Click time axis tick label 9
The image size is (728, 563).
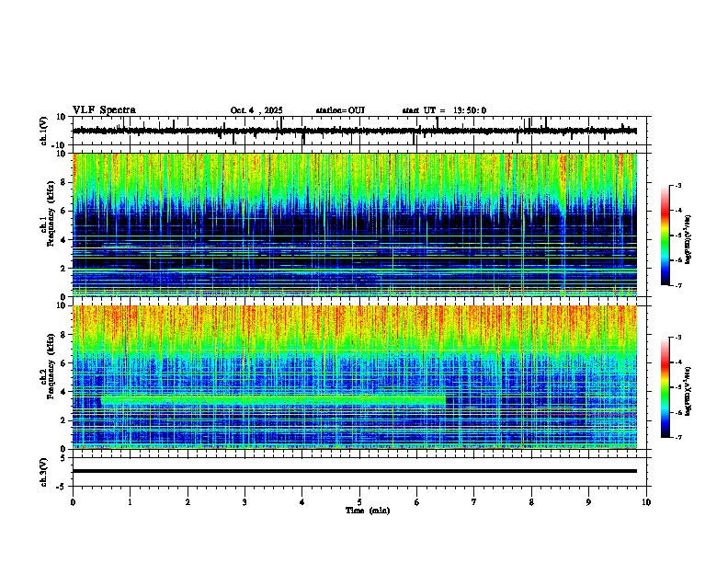tap(588, 502)
